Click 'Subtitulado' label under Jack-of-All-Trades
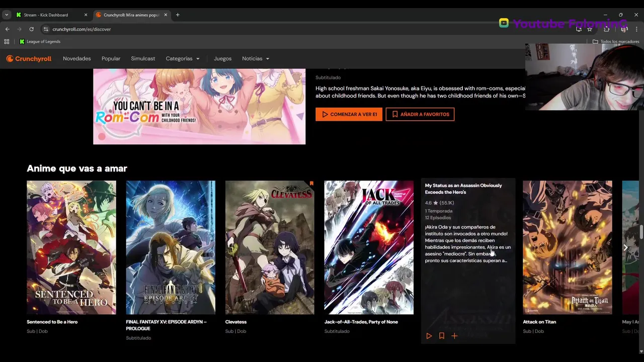The image size is (644, 362). (x=337, y=331)
